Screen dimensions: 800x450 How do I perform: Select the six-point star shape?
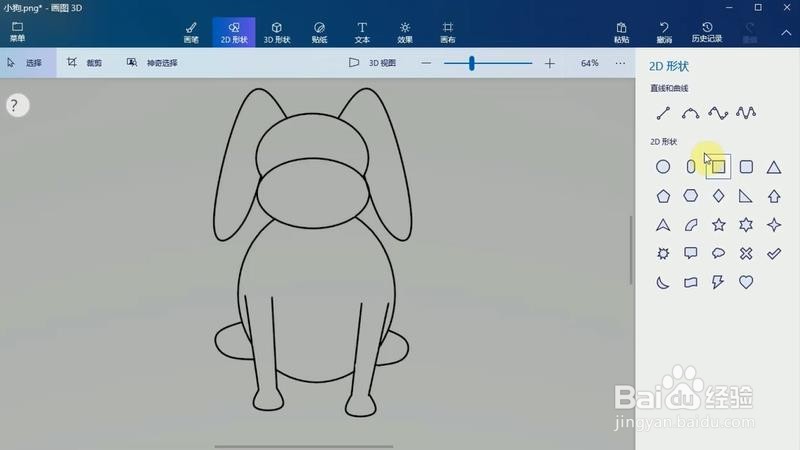tap(746, 224)
